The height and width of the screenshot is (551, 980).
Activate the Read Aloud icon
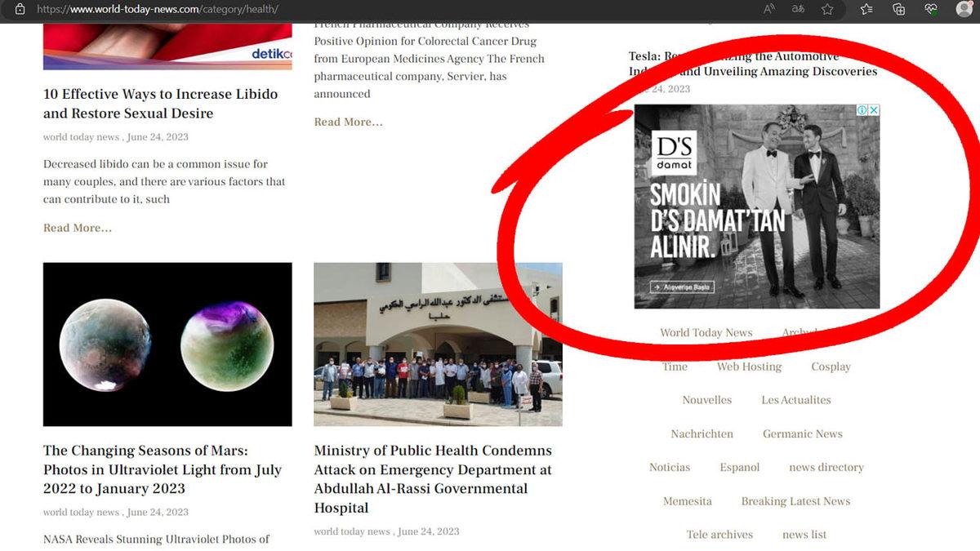768,9
